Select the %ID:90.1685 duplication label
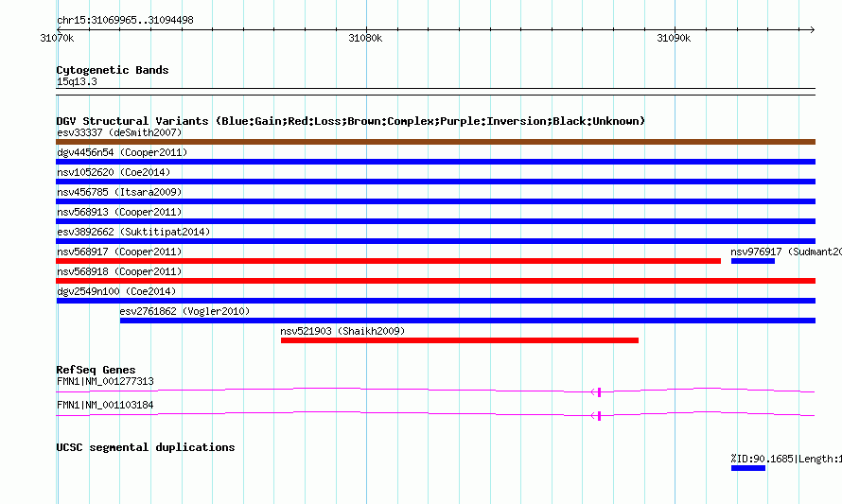The image size is (842, 504). (785, 459)
